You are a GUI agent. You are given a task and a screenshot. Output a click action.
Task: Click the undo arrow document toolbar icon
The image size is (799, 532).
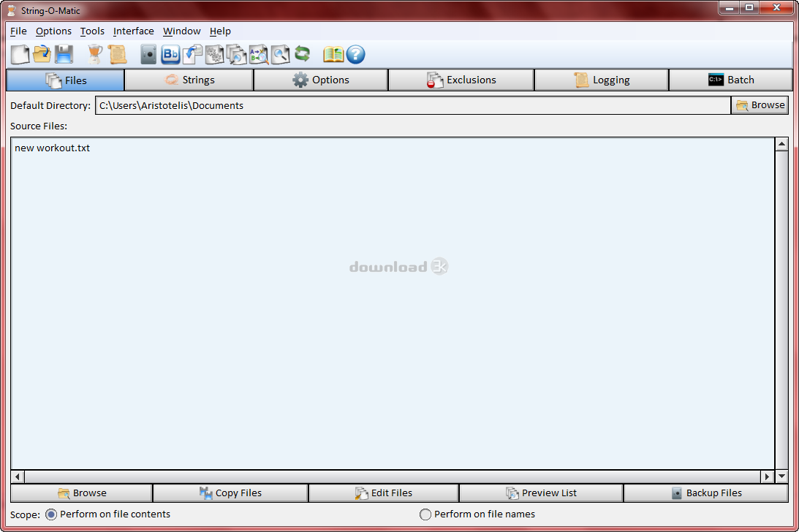coord(192,54)
